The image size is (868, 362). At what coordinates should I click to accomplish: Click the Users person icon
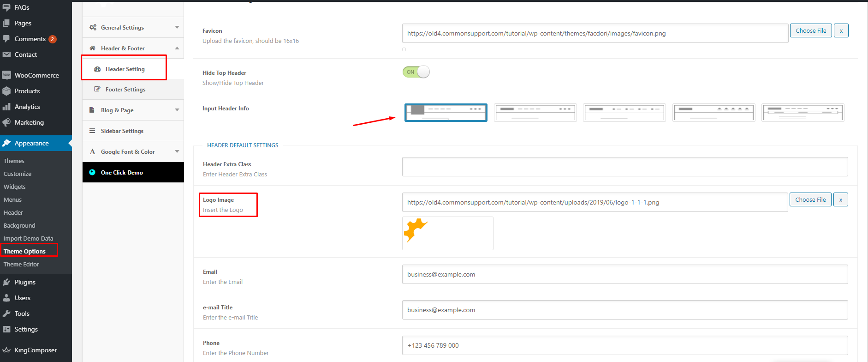[x=6, y=298]
